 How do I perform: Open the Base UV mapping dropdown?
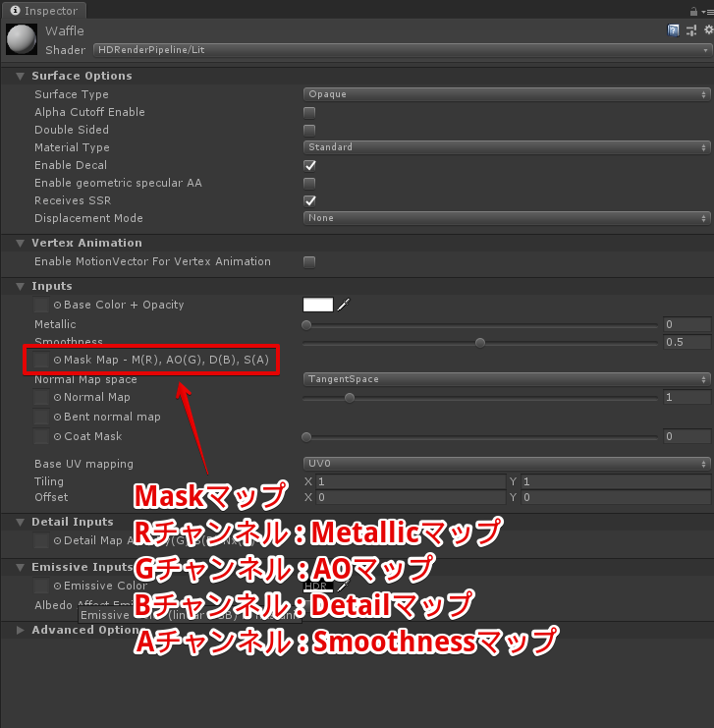click(507, 464)
